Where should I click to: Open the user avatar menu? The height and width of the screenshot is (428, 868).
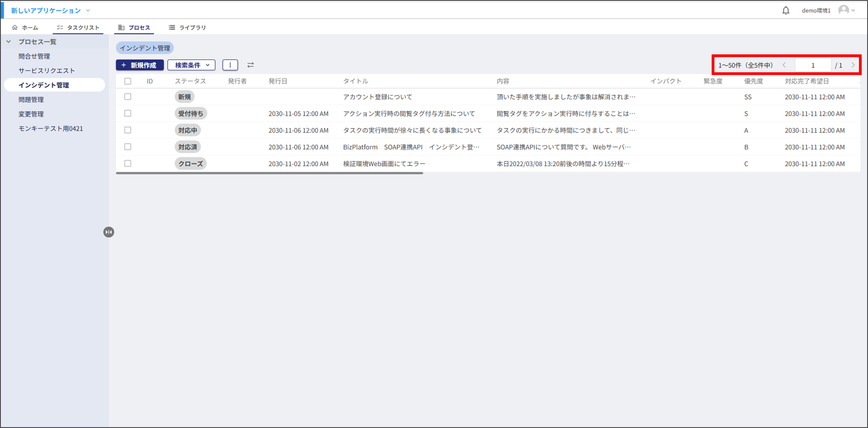point(844,10)
